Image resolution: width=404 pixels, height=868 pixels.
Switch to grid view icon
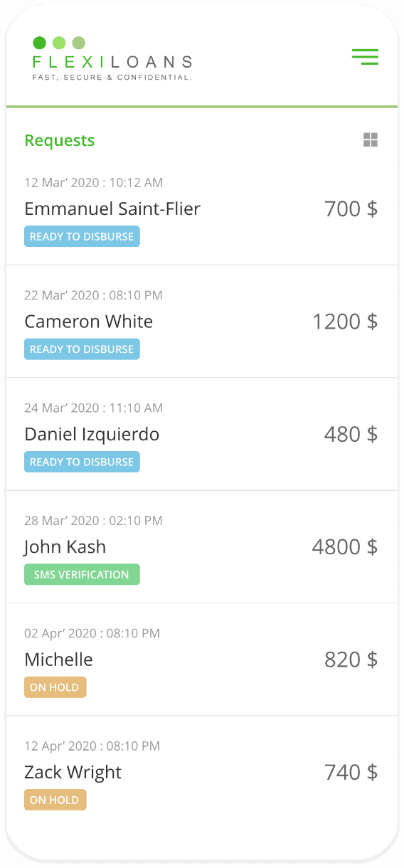(x=371, y=140)
